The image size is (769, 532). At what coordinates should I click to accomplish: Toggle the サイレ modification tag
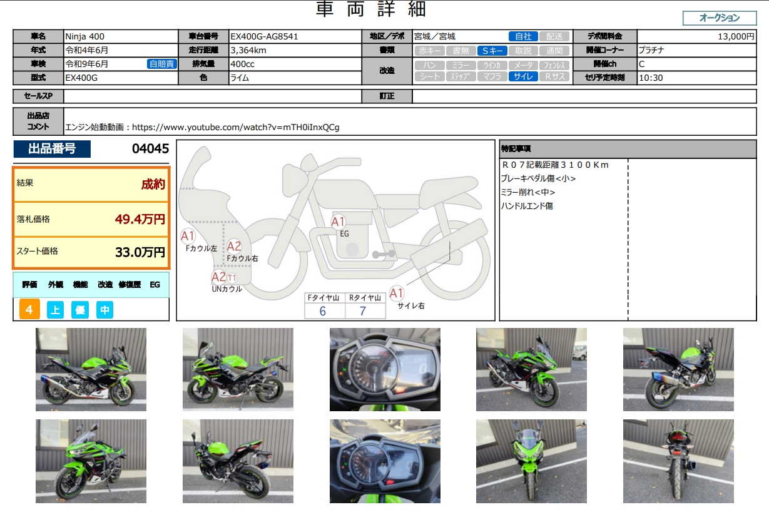tap(522, 77)
